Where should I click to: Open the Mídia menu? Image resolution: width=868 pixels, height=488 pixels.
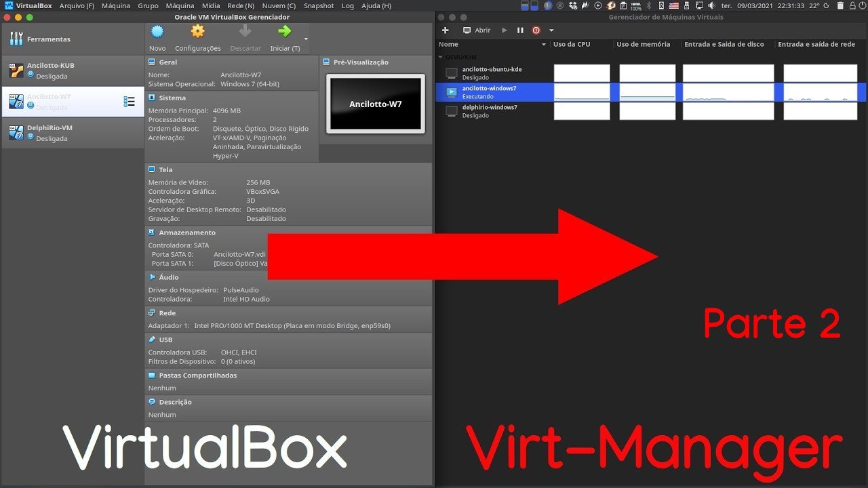coord(211,5)
